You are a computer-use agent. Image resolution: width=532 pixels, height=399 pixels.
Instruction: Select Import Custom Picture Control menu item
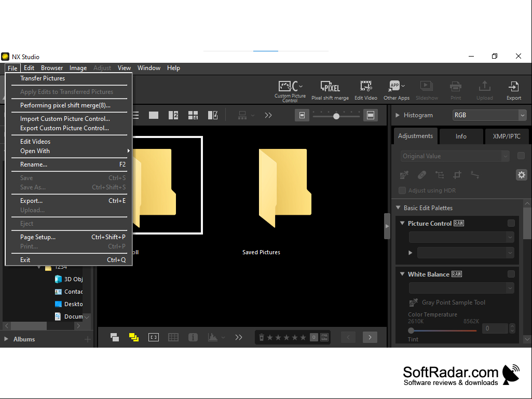click(x=69, y=119)
